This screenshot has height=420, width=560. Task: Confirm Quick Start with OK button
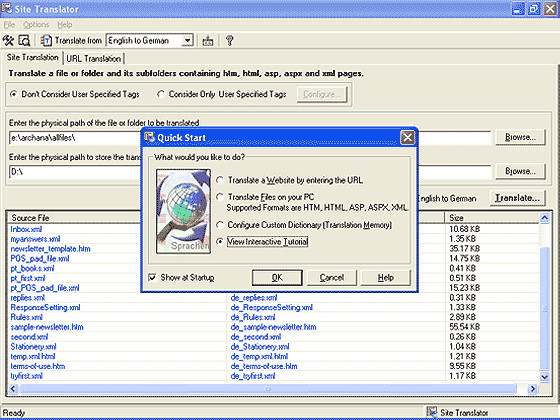pos(277,278)
